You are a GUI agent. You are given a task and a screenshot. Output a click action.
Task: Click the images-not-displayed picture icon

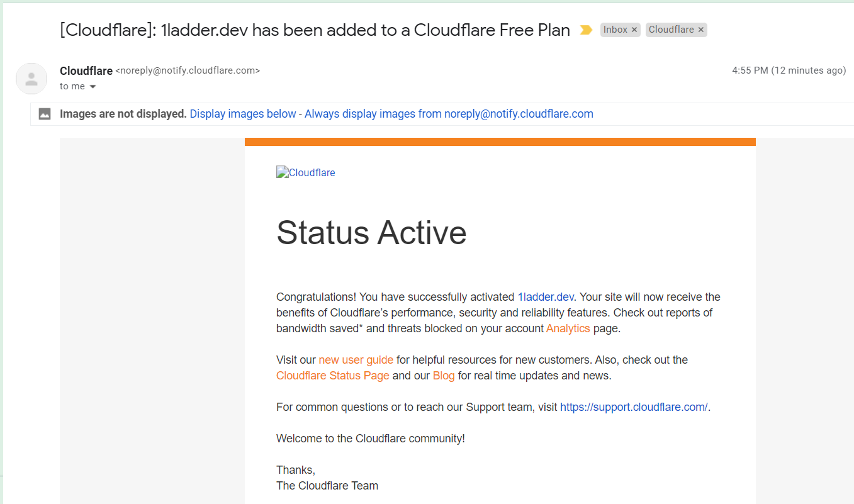coord(45,114)
